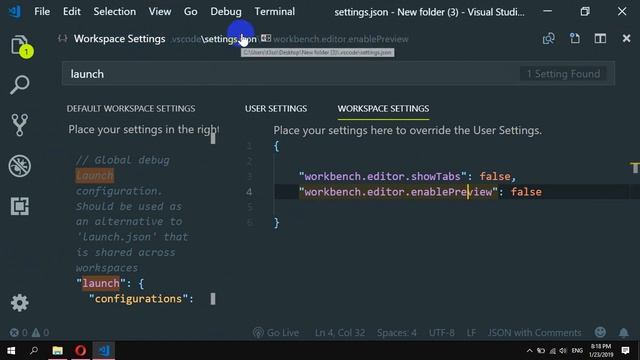The image size is (640, 360).
Task: Select the Workspace Settings tab
Action: pyautogui.click(x=383, y=109)
